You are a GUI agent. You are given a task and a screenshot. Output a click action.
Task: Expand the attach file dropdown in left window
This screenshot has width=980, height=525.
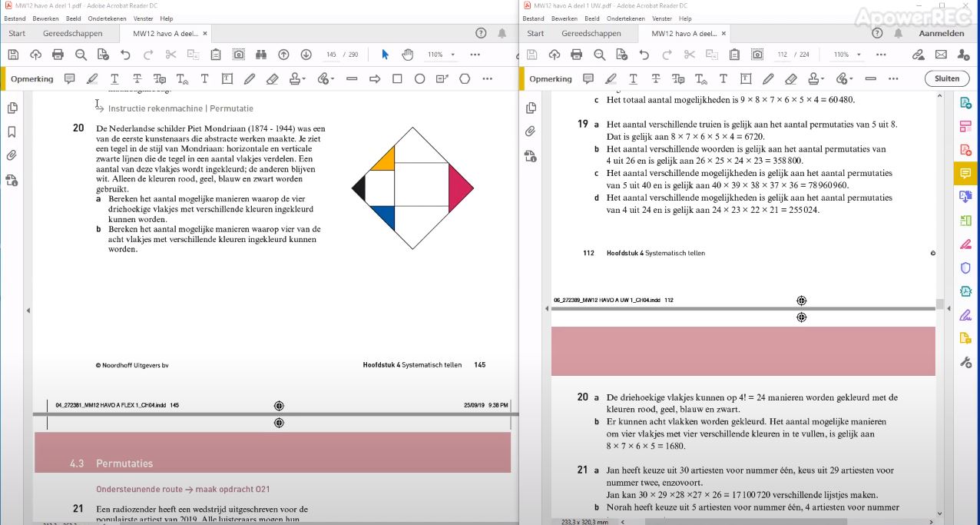point(332,78)
